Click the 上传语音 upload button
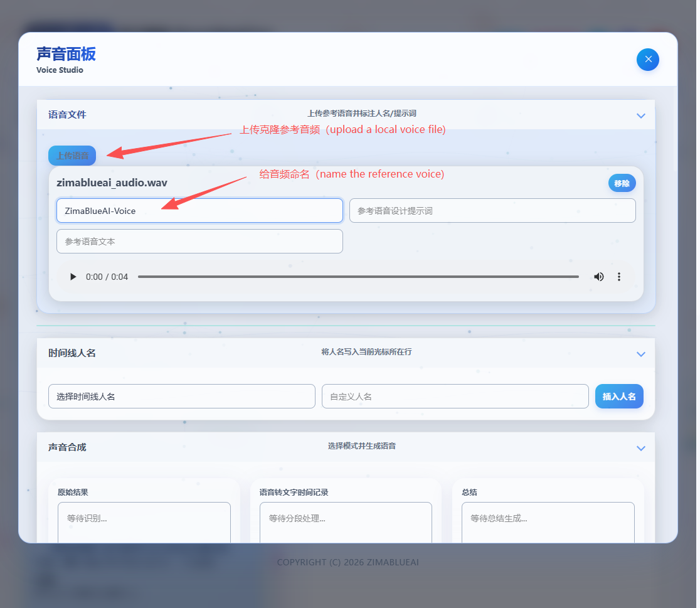This screenshot has width=700, height=608. pos(72,156)
